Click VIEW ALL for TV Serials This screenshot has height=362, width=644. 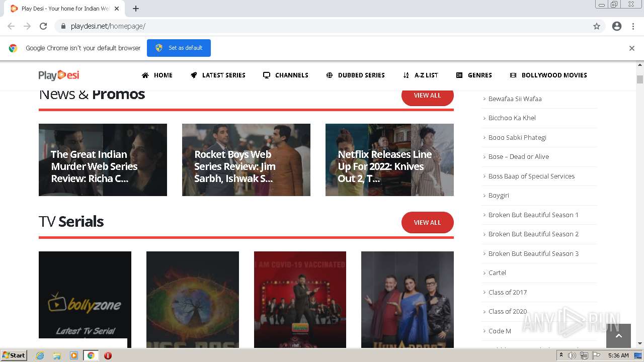(x=427, y=222)
